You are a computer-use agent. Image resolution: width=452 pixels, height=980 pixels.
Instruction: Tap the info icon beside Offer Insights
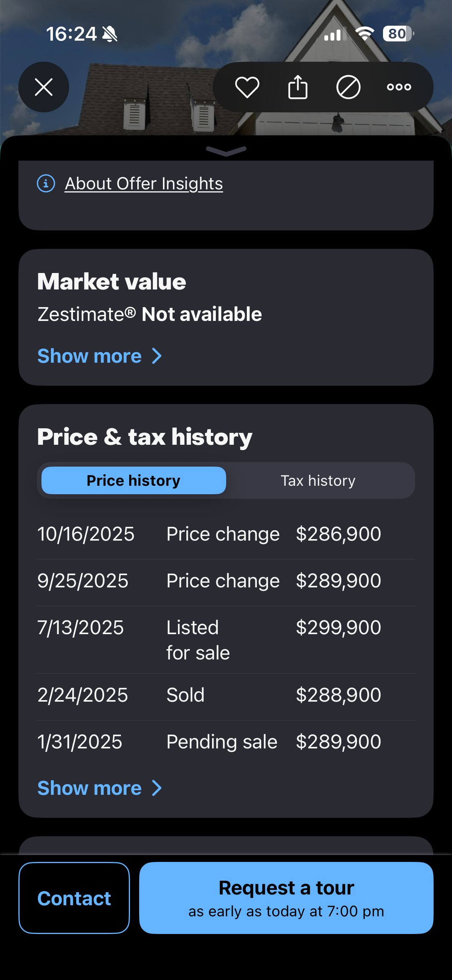46,184
